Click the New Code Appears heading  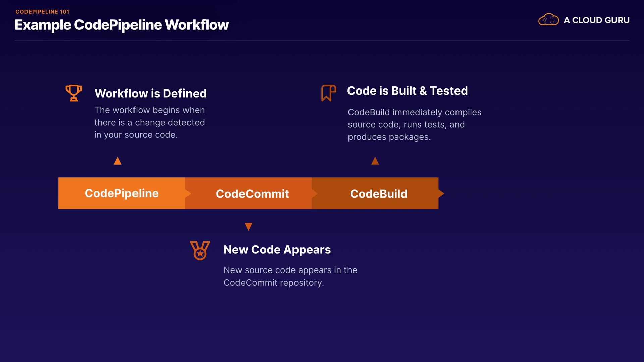tap(277, 250)
